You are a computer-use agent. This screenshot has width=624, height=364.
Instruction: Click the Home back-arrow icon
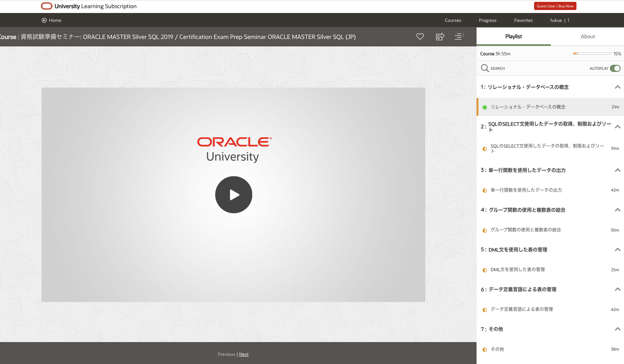coord(44,20)
